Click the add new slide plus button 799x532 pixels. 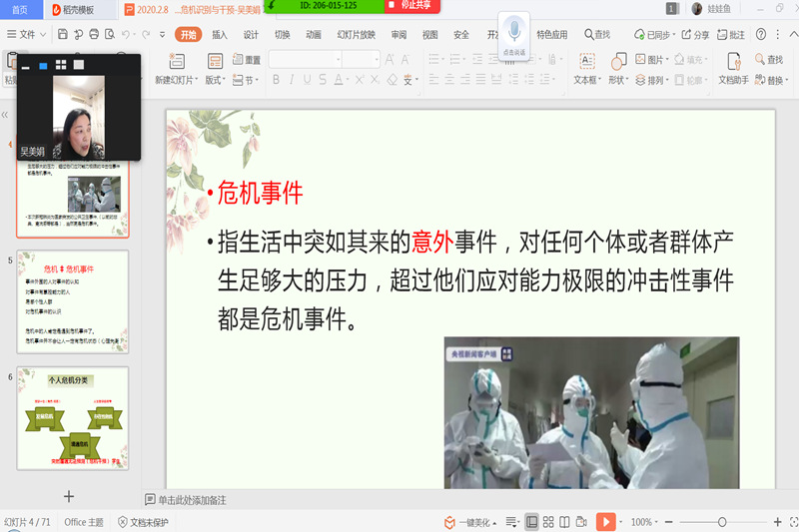pos(69,496)
